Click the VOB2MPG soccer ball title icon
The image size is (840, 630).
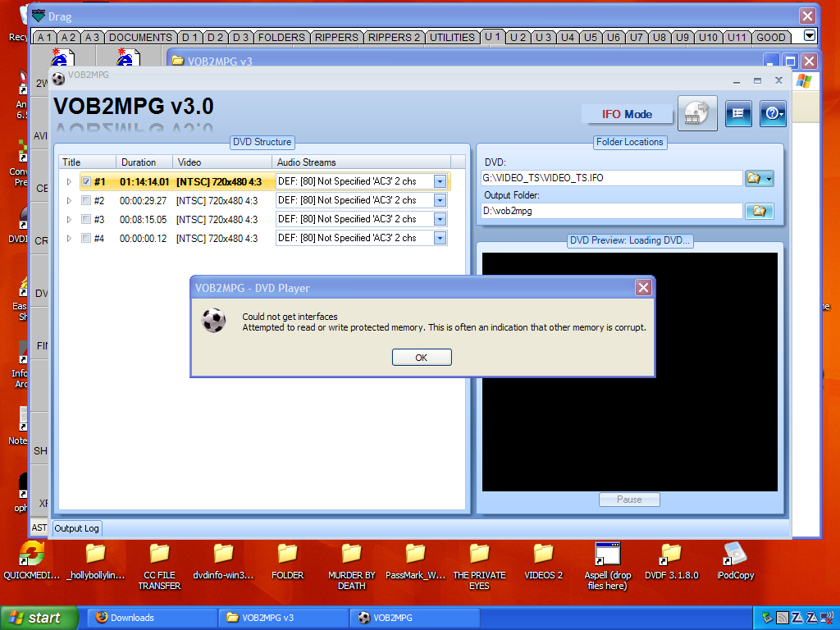click(x=58, y=78)
